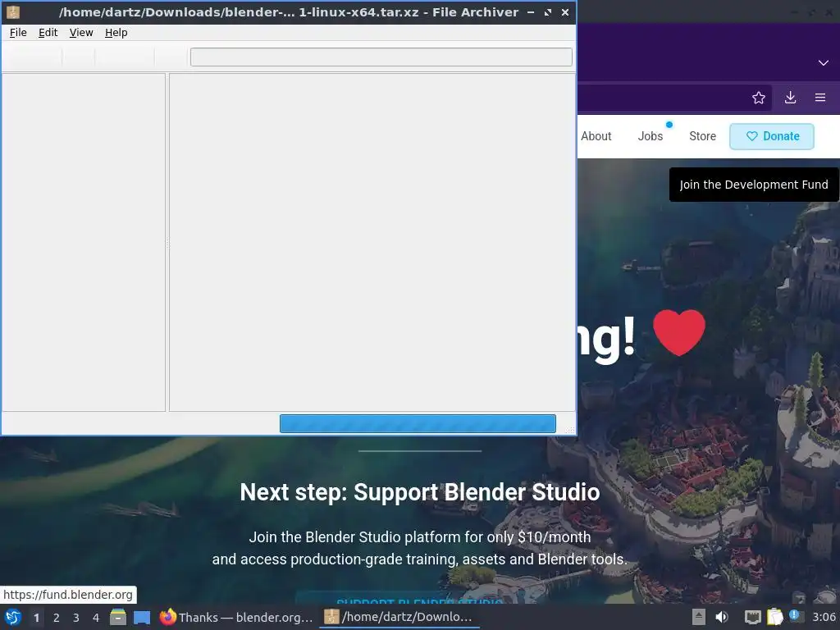This screenshot has height=630, width=840.
Task: Open the removable media eject tray icon
Action: coord(699,617)
